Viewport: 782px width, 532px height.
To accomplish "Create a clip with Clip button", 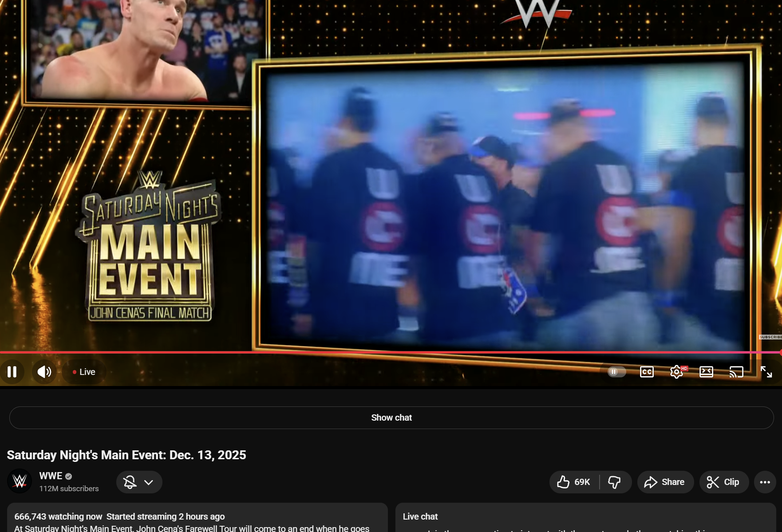I will (724, 482).
